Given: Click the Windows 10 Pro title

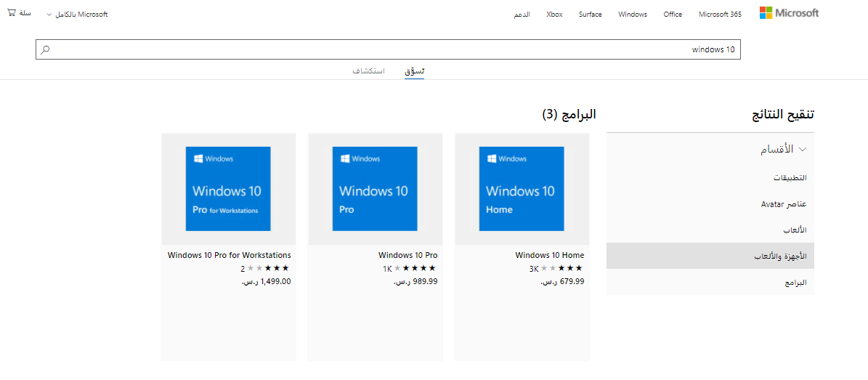Looking at the screenshot, I should (408, 255).
